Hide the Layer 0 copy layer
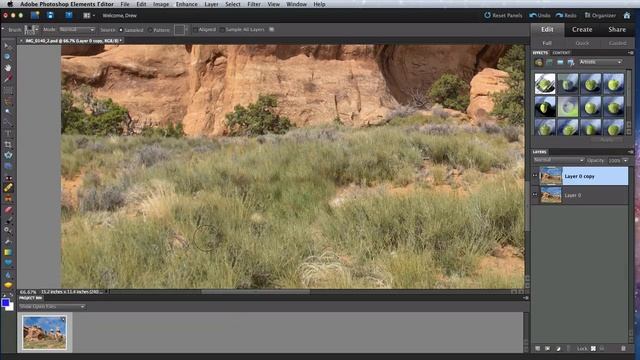The width and height of the screenshot is (640, 360). (x=535, y=176)
